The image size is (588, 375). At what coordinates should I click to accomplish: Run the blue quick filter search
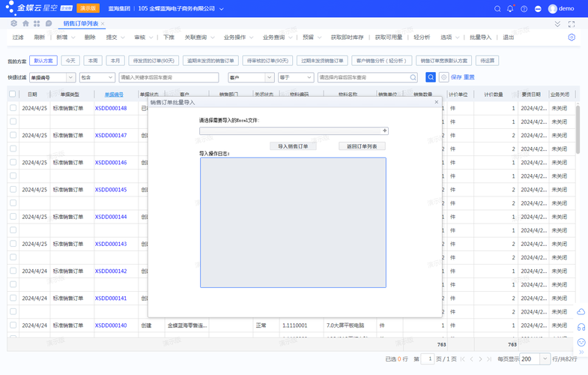pos(431,77)
